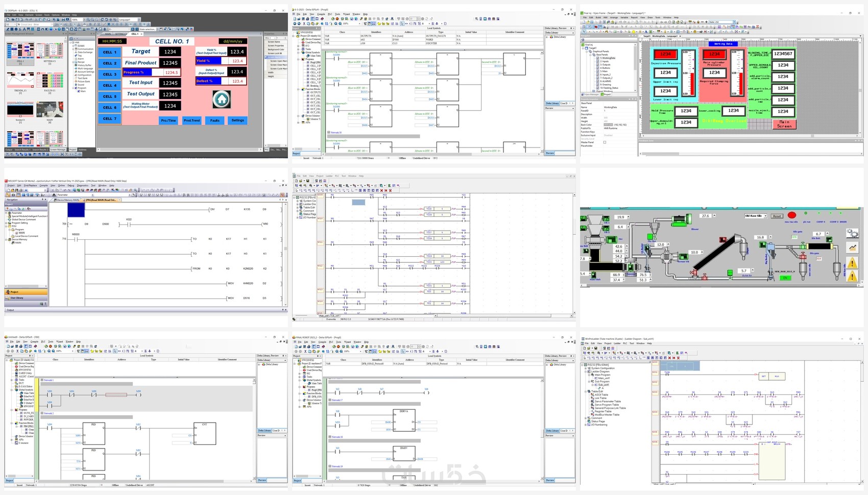Screen dimensions: 868x495
Task: Tick the Master Panel checkbox in Vijeo-Frame
Action: pos(605,142)
